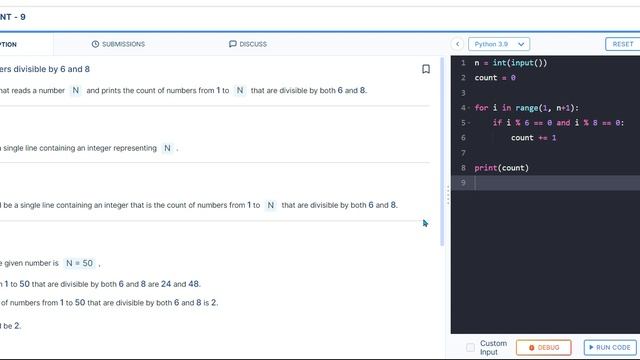Click the panel splitter drag handle
The image size is (640, 360).
point(448,195)
